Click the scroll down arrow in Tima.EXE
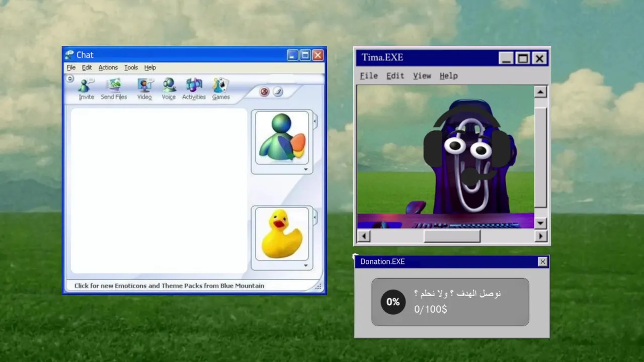The width and height of the screenshot is (644, 362). point(540,223)
